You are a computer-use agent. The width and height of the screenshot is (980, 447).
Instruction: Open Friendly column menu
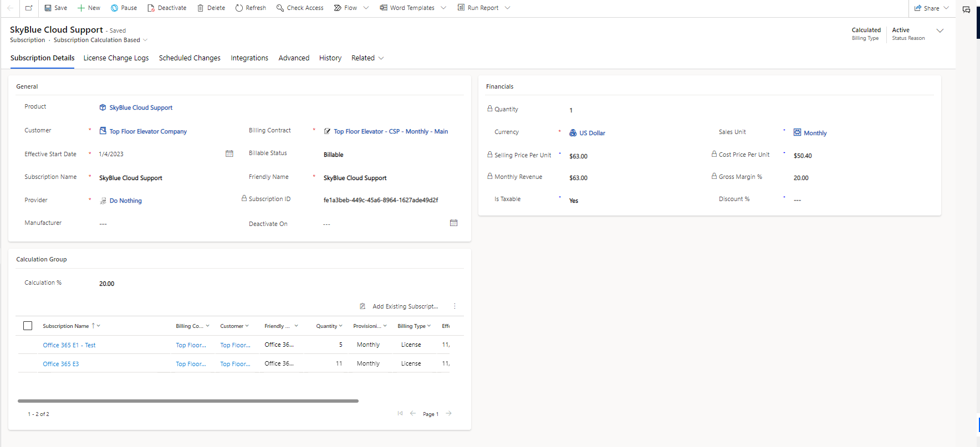pyautogui.click(x=281, y=326)
